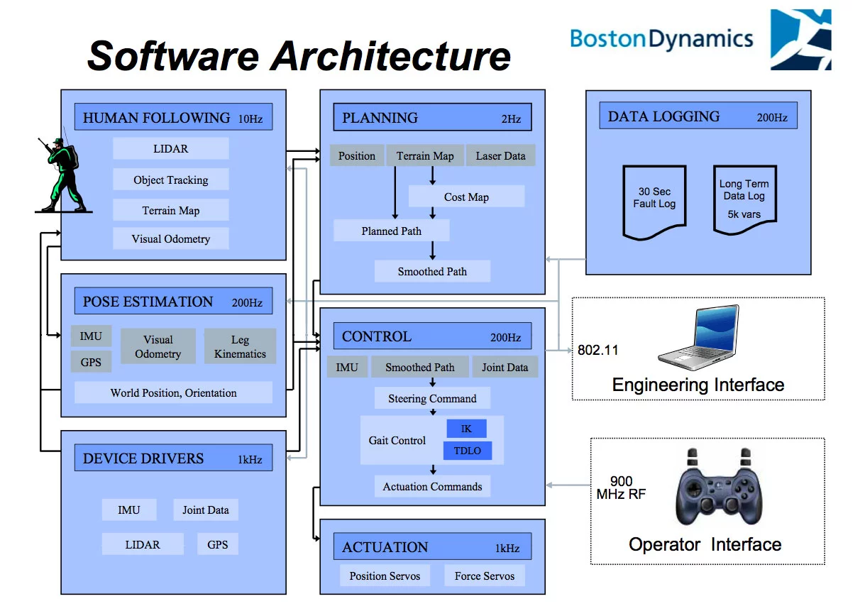Click the gamepad controller icon
The image size is (865, 616).
[x=719, y=485]
